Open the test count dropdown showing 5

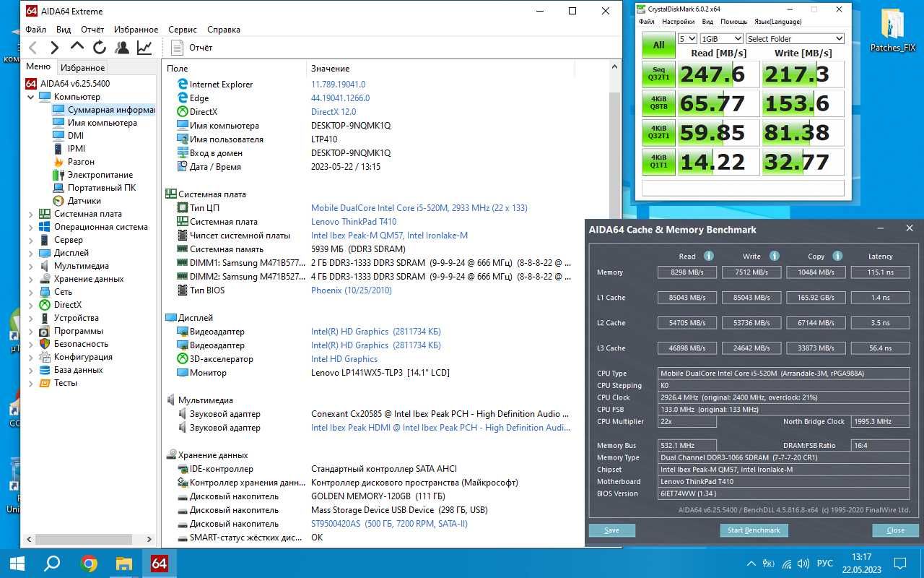point(687,38)
